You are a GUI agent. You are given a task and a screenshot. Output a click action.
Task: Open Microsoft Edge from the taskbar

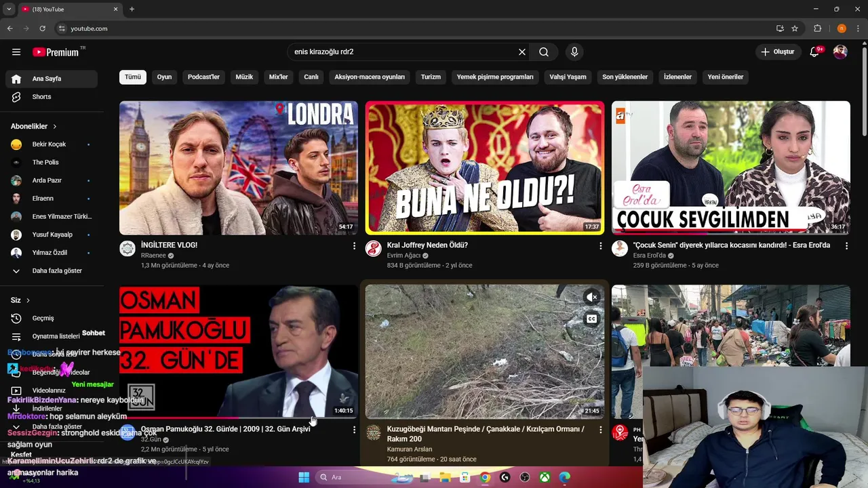[565, 477]
